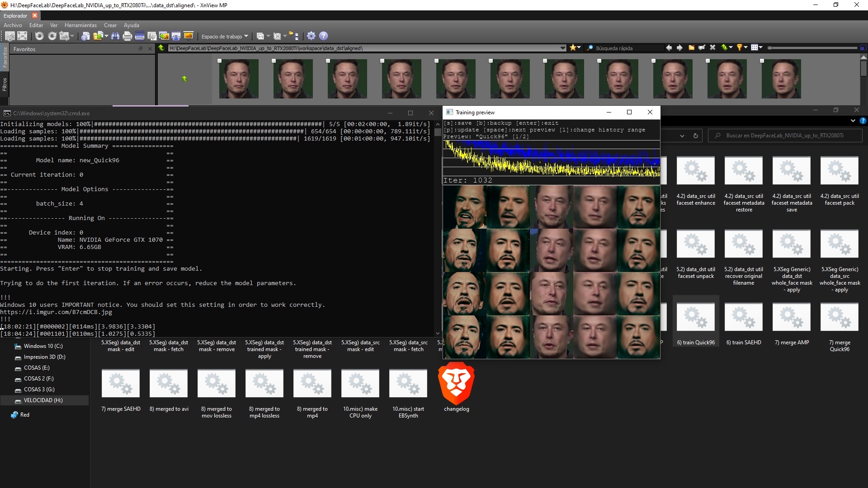
Task: Refresh Explorer folder with reload icon
Action: 696,136
